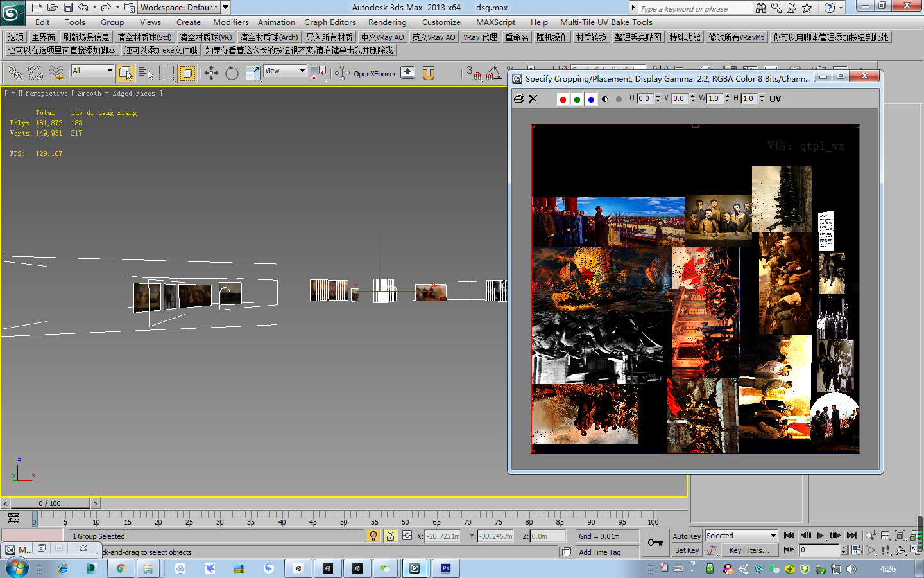Click the Undo arrow icon
This screenshot has width=924, height=578.
click(83, 7)
